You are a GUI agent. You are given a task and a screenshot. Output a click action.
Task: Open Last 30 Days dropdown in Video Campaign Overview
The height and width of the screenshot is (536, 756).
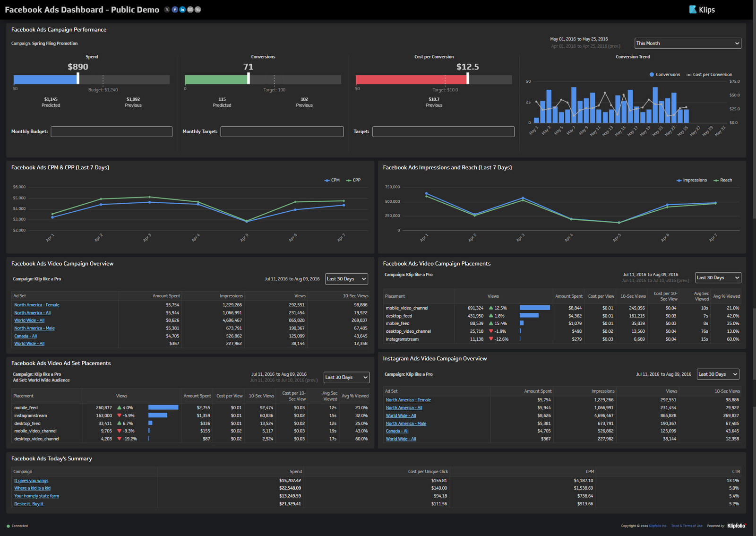point(346,279)
